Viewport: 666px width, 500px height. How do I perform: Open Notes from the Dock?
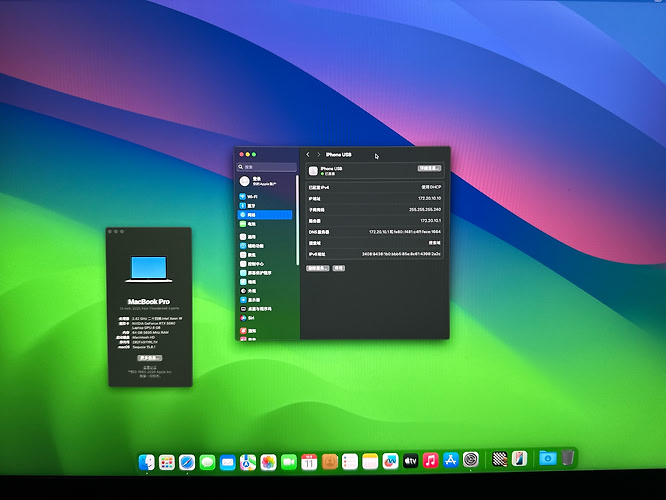coord(370,462)
